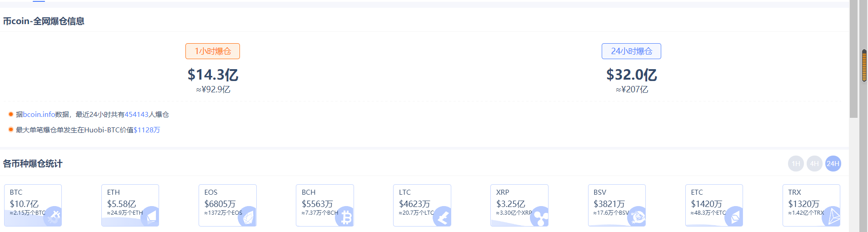Click the Bitcoin logo in the BTC card

coord(53,217)
